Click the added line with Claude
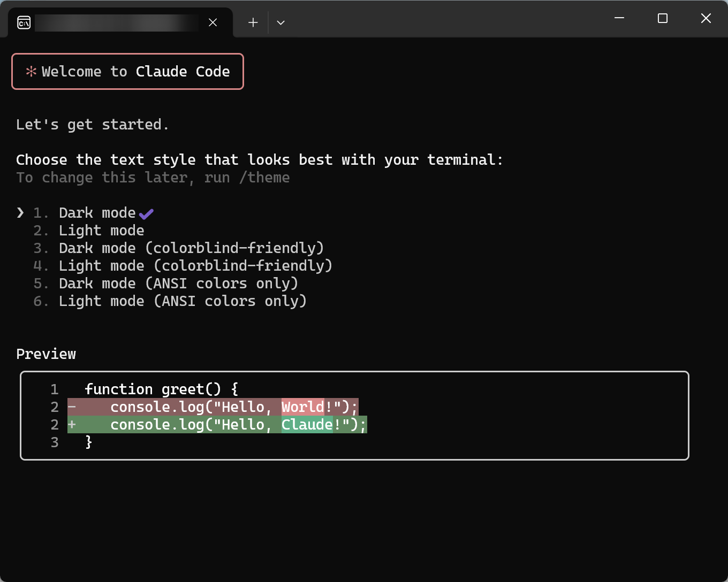The image size is (728, 582). click(217, 425)
